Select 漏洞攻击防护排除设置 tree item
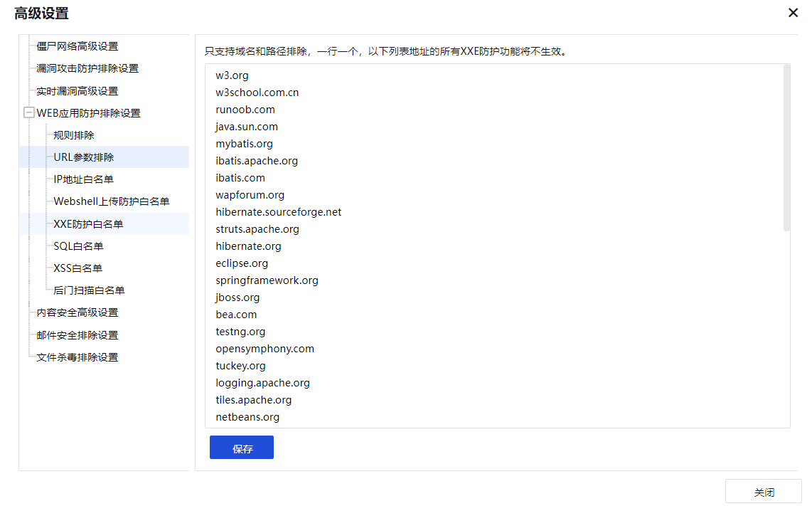Screen dimensions: 812x506 point(87,68)
